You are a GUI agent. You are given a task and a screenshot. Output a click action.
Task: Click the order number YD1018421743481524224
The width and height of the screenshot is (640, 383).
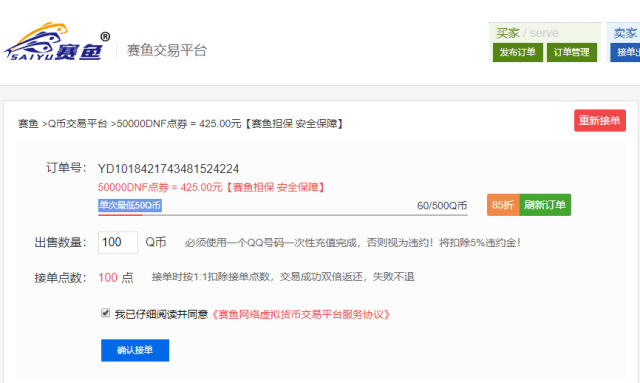pos(168,169)
